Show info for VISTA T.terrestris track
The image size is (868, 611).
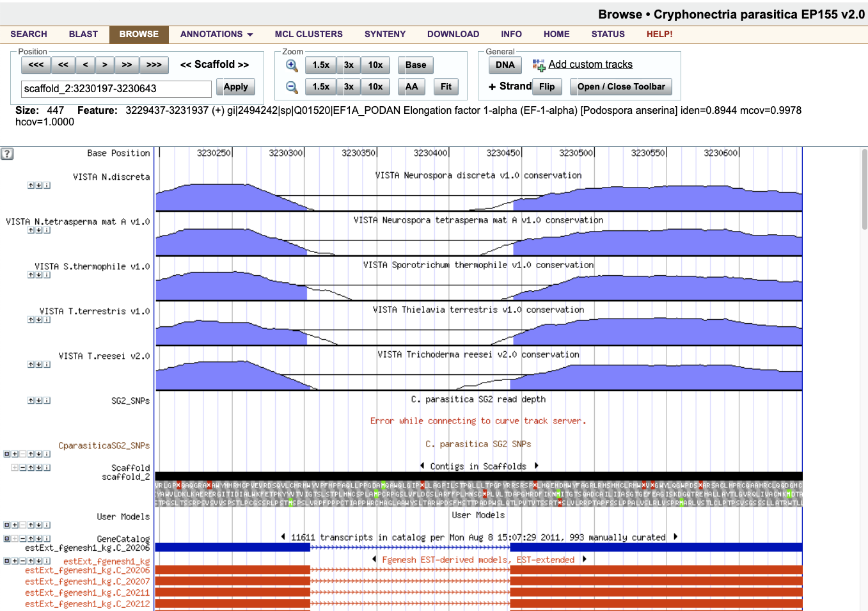pyautogui.click(x=47, y=320)
